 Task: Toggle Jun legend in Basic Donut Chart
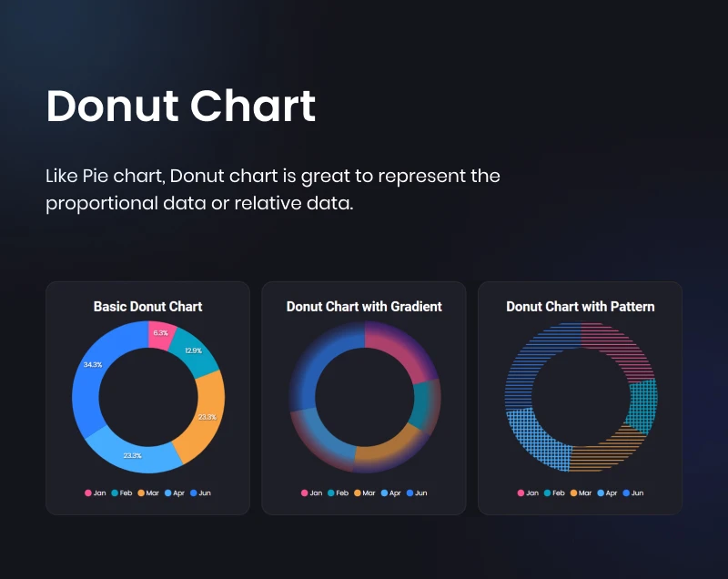pyautogui.click(x=200, y=493)
